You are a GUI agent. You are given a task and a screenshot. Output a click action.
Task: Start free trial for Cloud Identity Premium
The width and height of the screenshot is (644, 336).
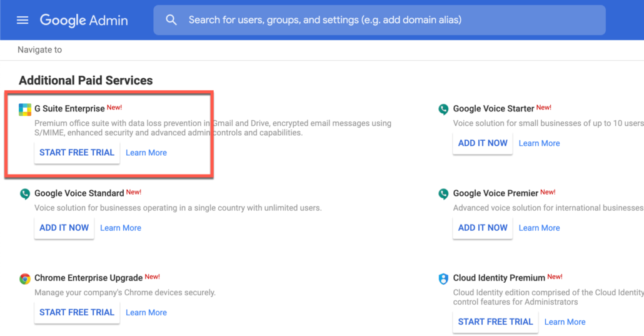coord(495,322)
